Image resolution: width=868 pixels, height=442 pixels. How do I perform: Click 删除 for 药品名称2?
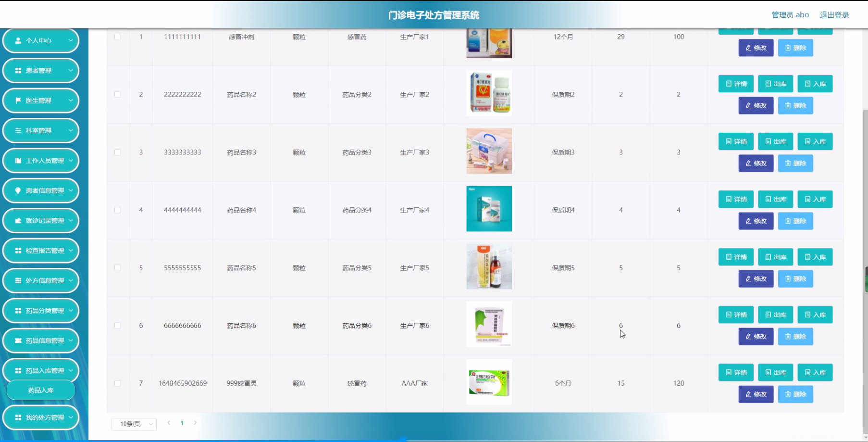[795, 105]
